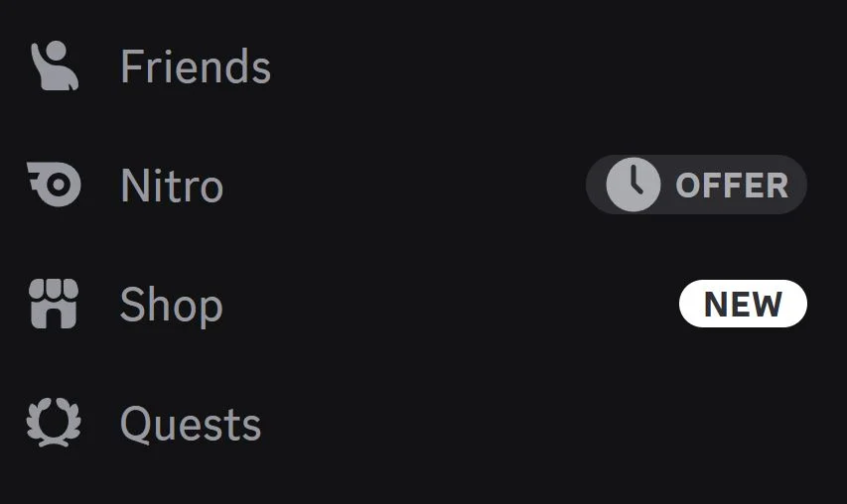Click the Nitro row's timer clock symbol

pyautogui.click(x=633, y=186)
